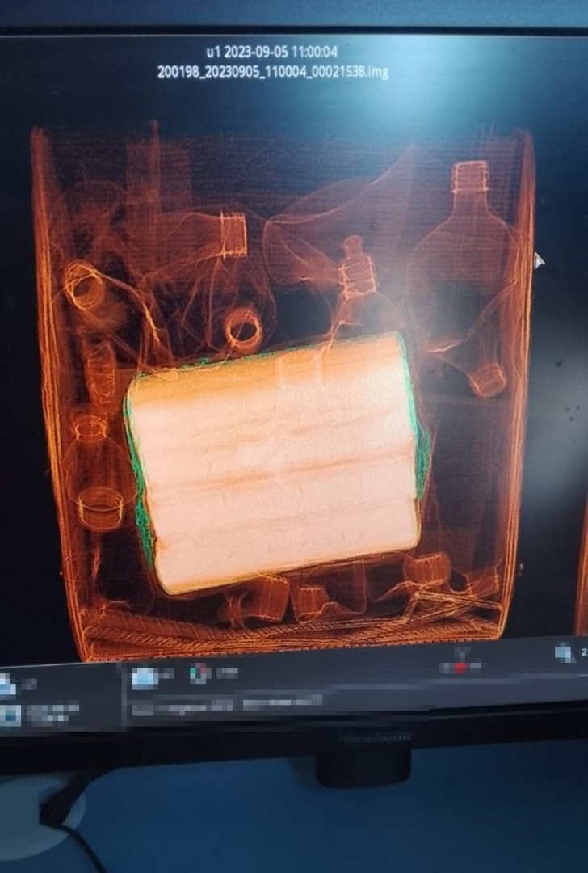Click the mouse cursor arrow beside scan's right edge
The height and width of the screenshot is (873, 588).
click(540, 261)
